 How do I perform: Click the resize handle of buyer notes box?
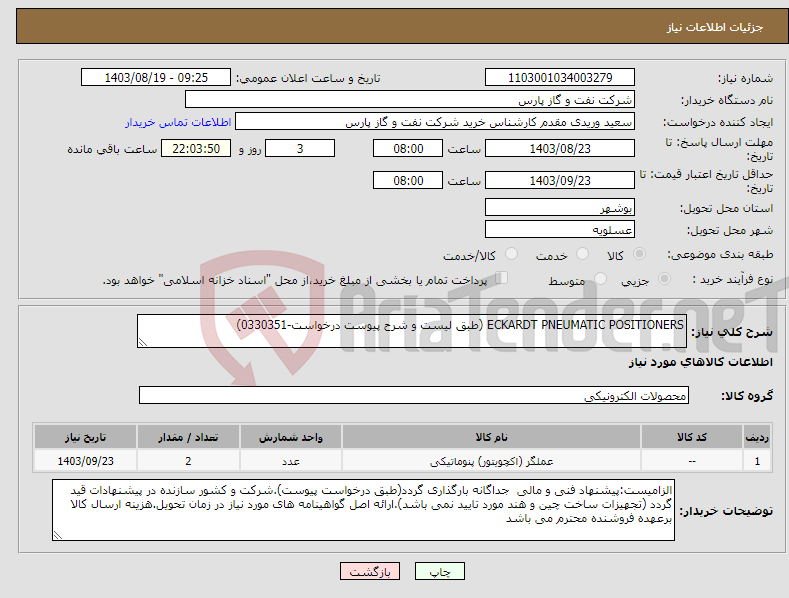58,536
